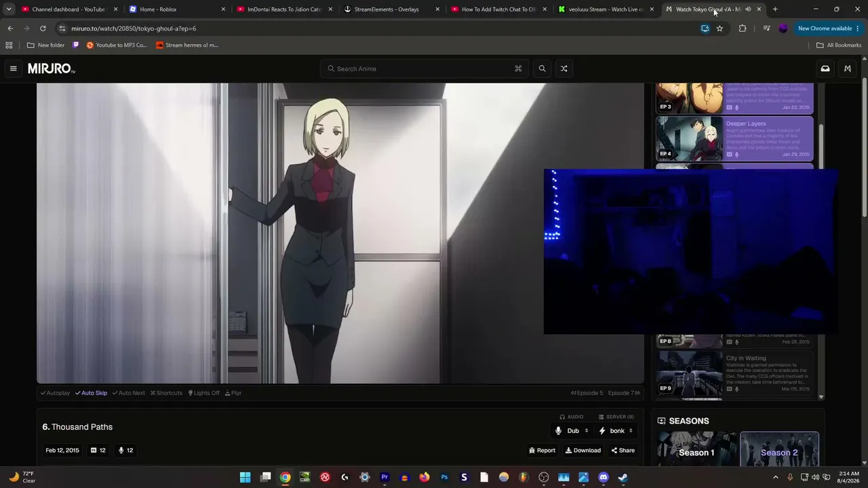
Task: Select Season 1 thumbnail
Action: point(696,449)
